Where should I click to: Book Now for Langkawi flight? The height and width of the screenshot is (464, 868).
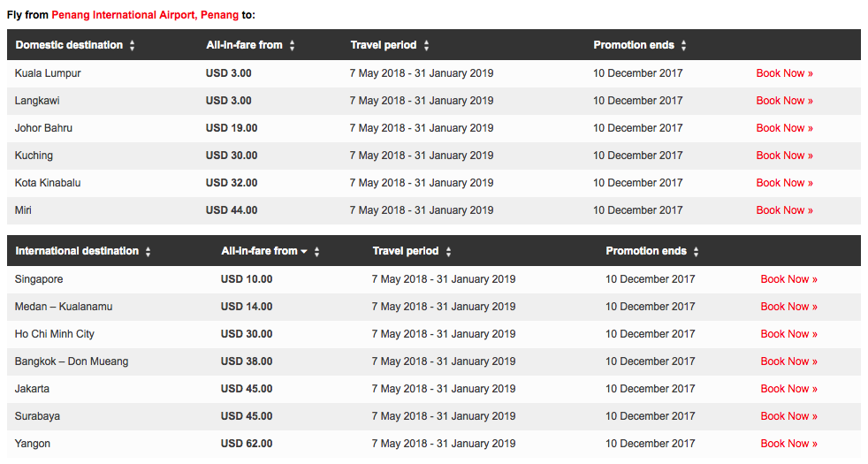(x=784, y=101)
